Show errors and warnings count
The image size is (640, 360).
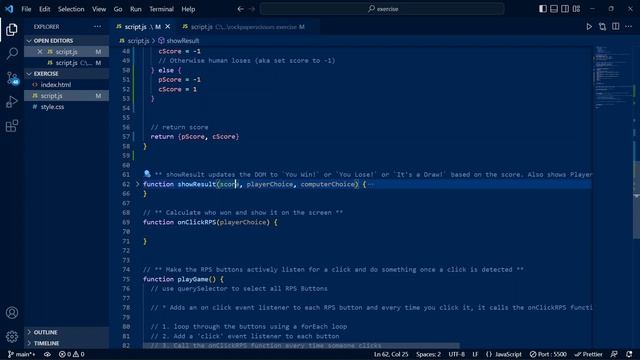tap(72, 354)
